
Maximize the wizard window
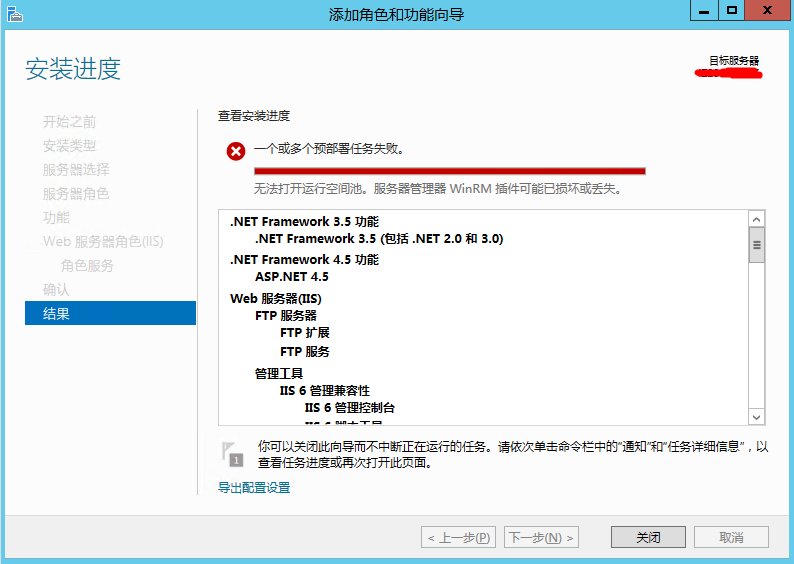(732, 11)
